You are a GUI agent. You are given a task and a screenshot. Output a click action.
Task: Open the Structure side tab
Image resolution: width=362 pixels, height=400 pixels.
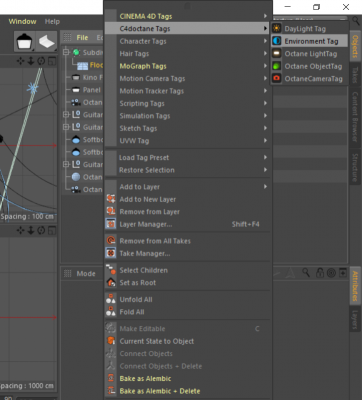pos(355,168)
